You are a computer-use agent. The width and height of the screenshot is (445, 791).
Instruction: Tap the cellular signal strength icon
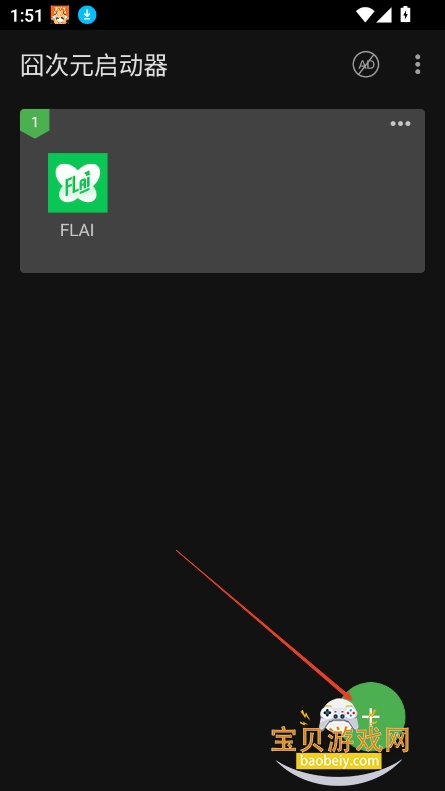(x=384, y=15)
